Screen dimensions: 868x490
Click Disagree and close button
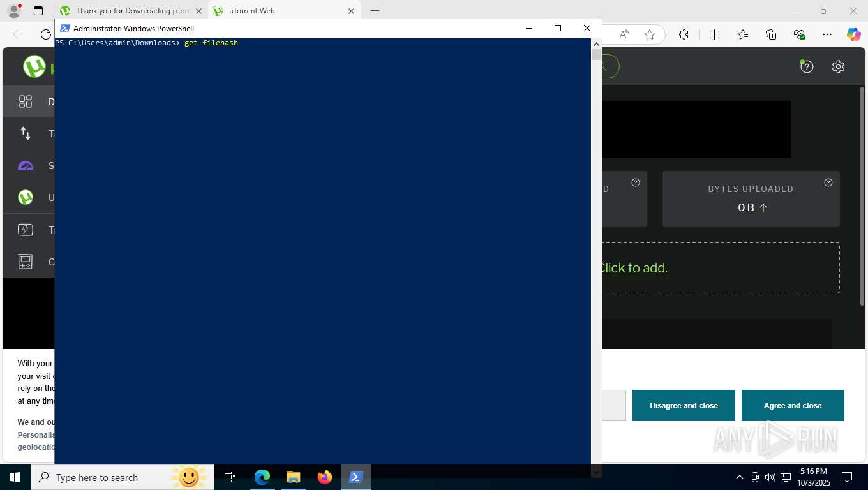(684, 406)
